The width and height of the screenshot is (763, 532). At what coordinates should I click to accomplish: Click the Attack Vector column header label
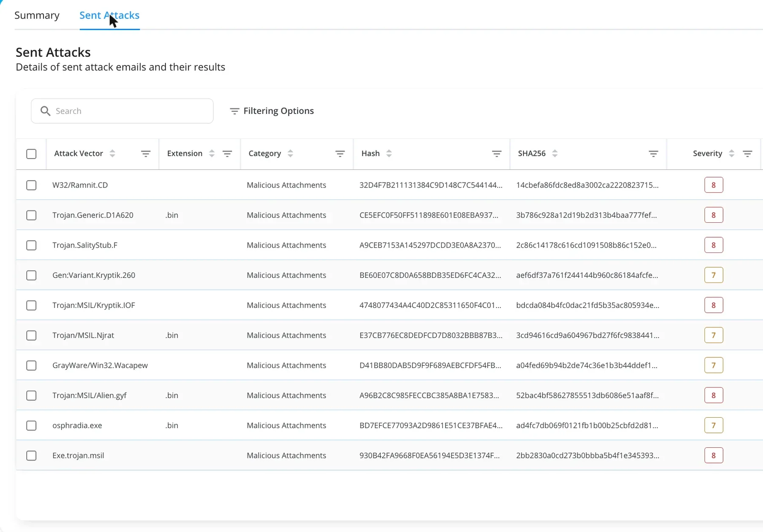pos(78,153)
